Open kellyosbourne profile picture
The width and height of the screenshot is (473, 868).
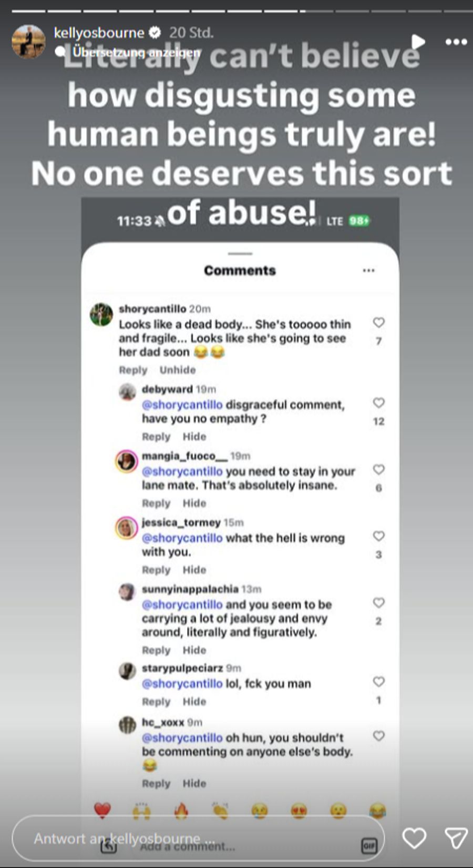point(28,41)
